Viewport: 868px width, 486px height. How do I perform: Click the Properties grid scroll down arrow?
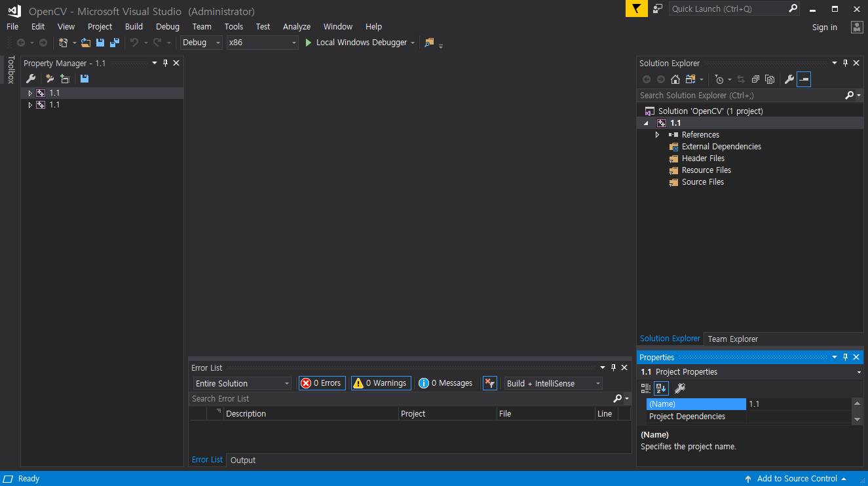click(857, 419)
